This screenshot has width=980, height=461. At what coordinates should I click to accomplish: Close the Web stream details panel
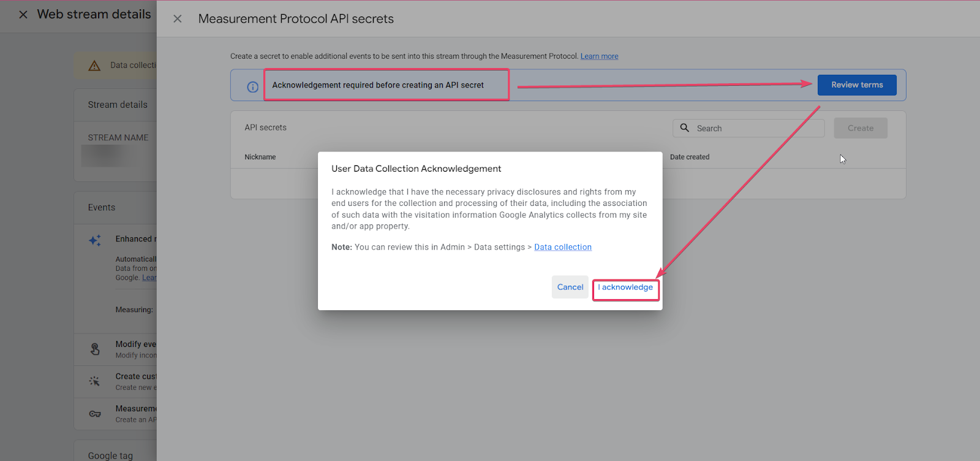tap(23, 14)
